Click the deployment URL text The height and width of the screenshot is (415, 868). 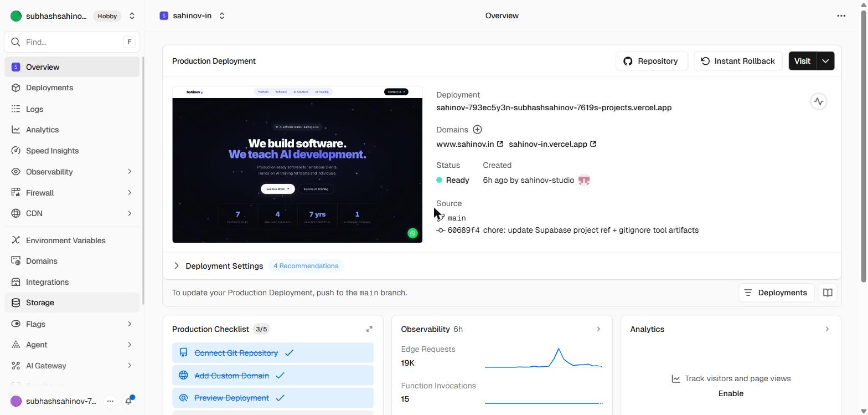coord(554,107)
